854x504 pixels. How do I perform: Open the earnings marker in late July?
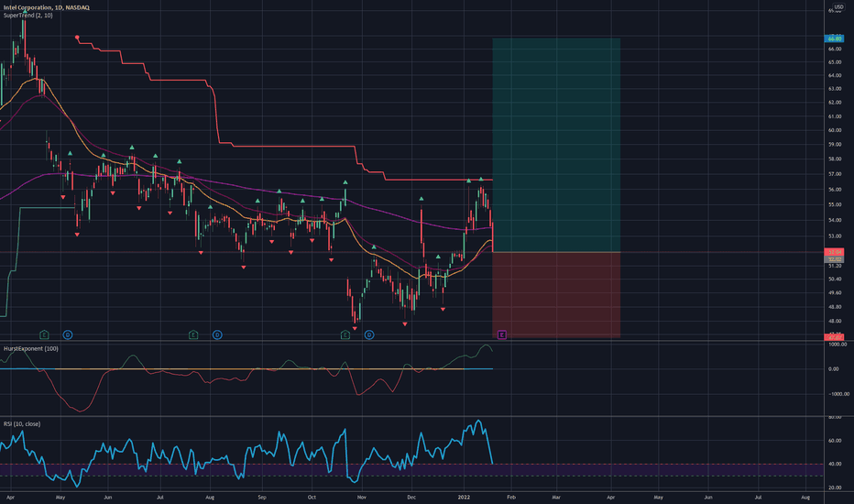click(x=192, y=334)
